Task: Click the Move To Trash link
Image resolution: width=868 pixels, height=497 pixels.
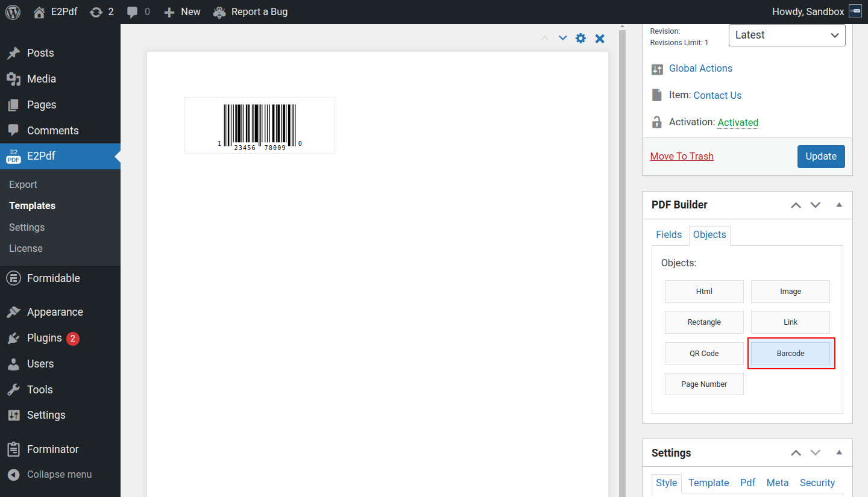Action: [x=682, y=157]
